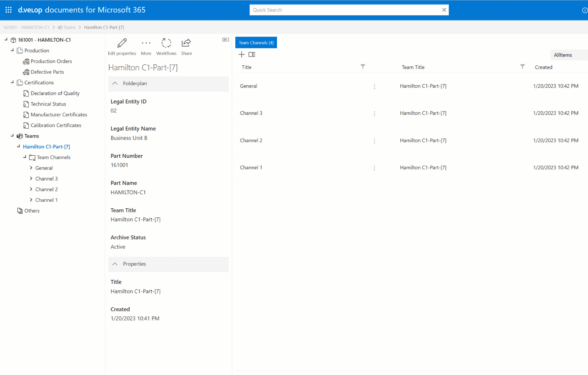This screenshot has height=375, width=588.
Task: Add a new item with plus icon
Action: pos(242,55)
